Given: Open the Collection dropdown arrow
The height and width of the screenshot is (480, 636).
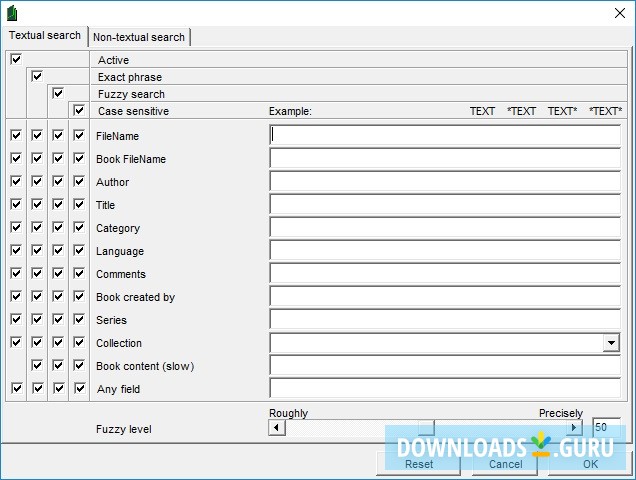Looking at the screenshot, I should tap(611, 343).
